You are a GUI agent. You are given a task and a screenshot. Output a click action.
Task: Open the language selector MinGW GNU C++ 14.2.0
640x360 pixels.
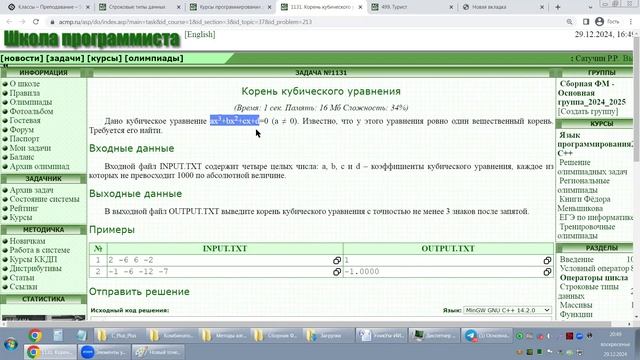(x=507, y=310)
